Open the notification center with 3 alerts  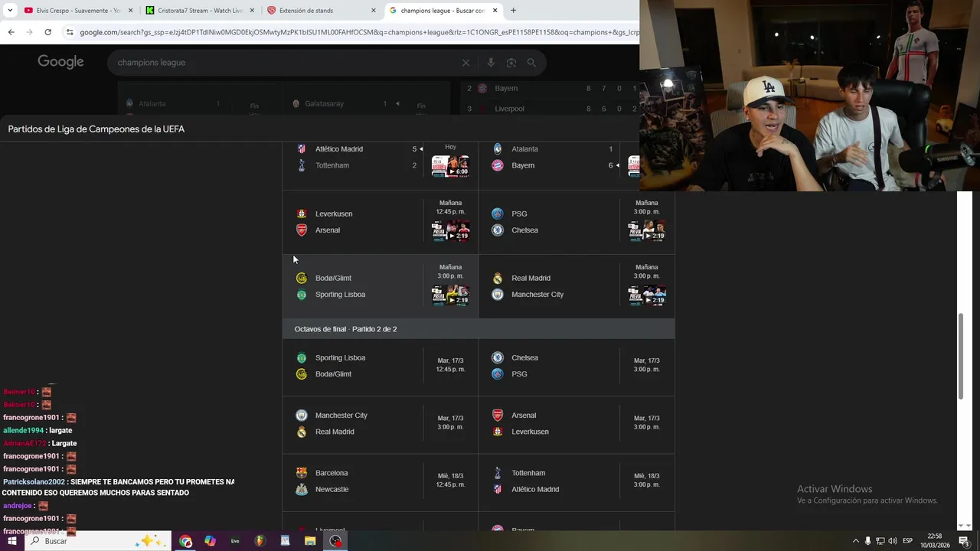965,541
